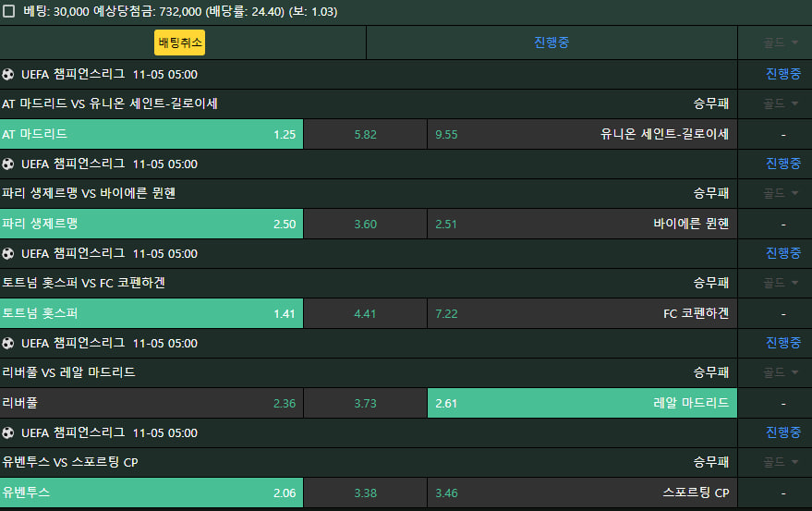Screen dimensions: 812x511
Task: Select AT 마드리드 win at odds 1.25
Action: tap(151, 134)
